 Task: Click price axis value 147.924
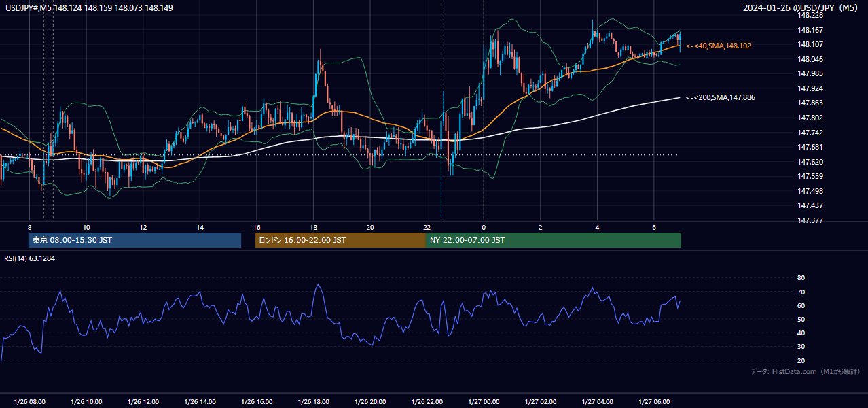coord(810,88)
